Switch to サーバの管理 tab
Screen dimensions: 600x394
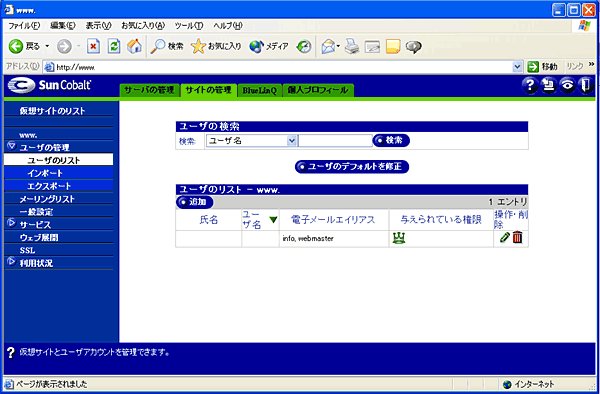click(x=149, y=90)
